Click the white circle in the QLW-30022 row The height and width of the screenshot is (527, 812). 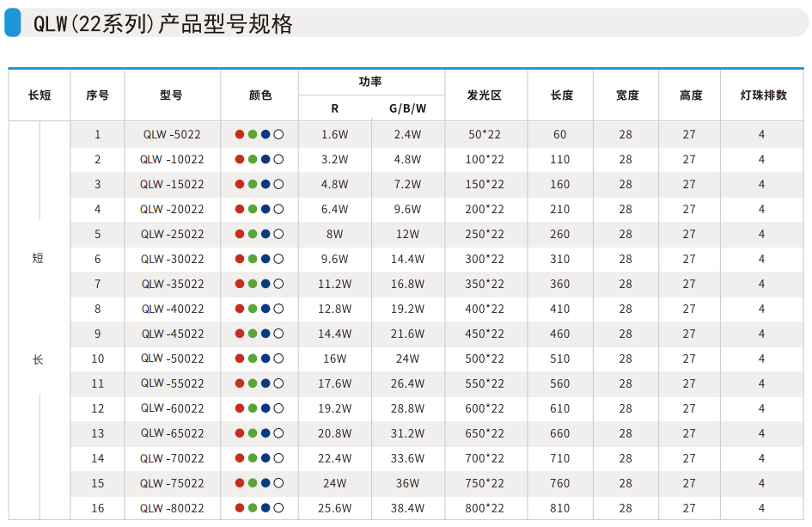click(x=279, y=260)
